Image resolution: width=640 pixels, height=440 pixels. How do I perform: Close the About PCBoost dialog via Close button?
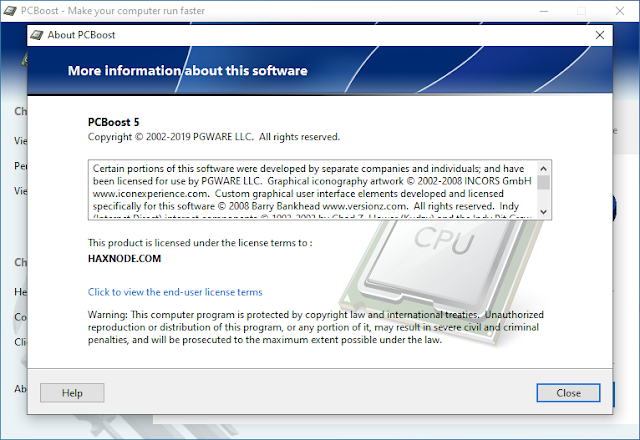pyautogui.click(x=568, y=393)
